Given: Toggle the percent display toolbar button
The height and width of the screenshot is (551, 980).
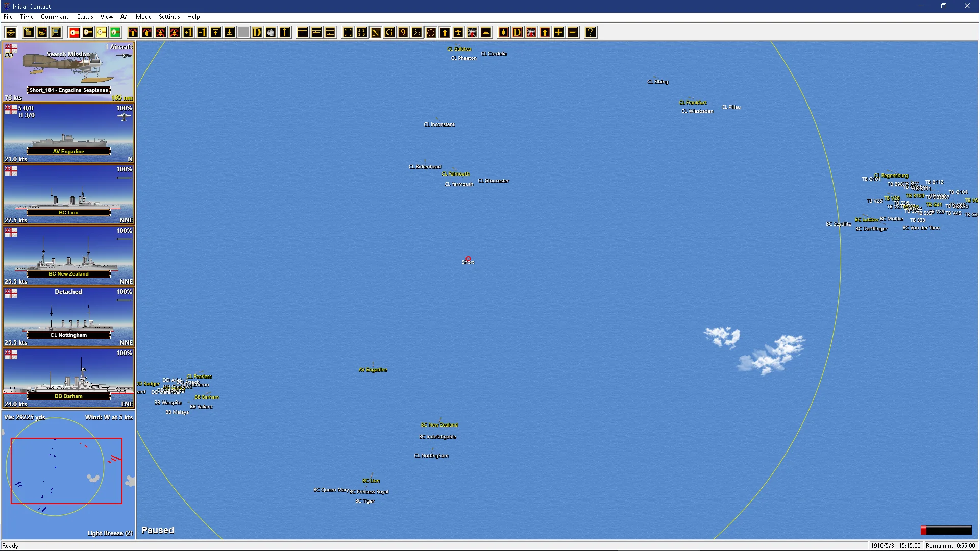Looking at the screenshot, I should click(x=417, y=33).
